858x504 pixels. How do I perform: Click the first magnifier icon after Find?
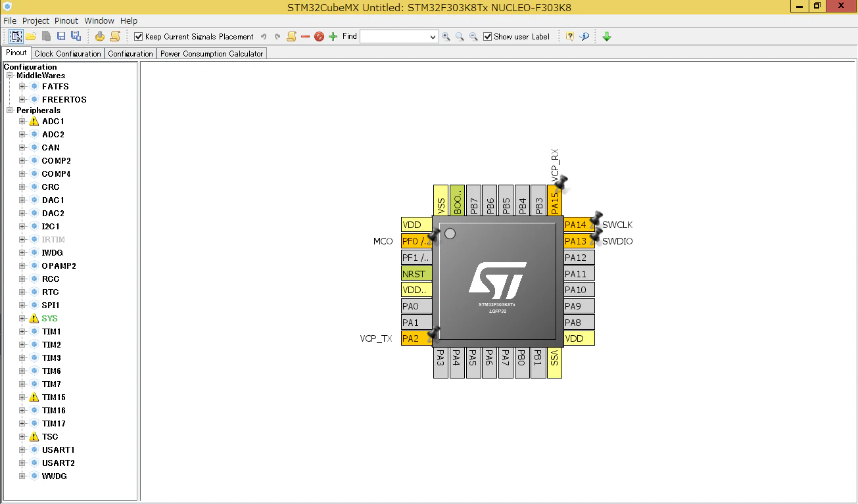[x=446, y=37]
